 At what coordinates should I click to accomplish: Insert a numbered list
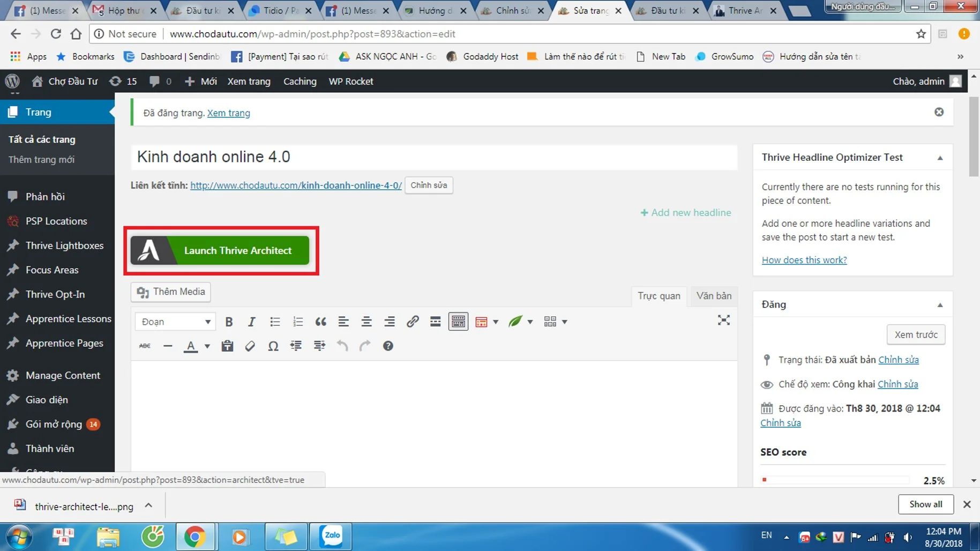(298, 322)
